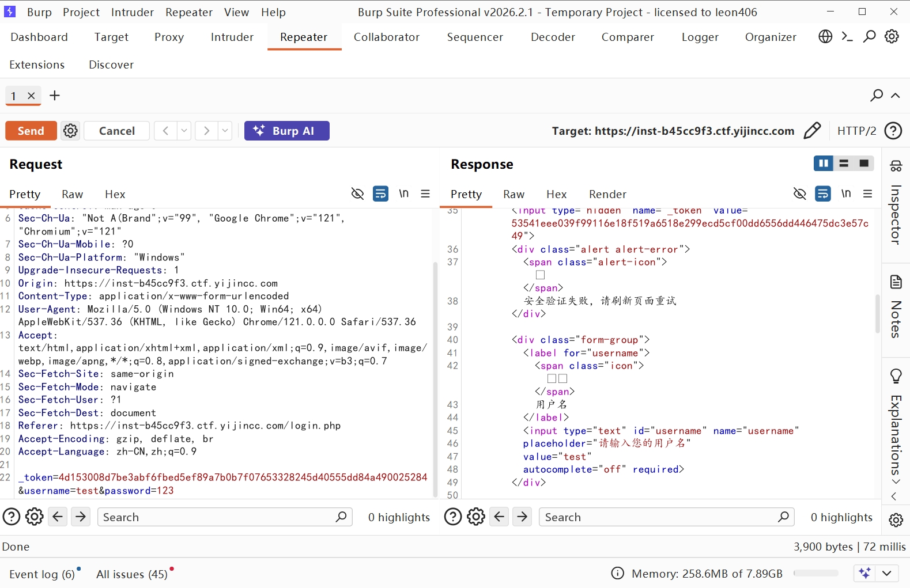Open the Burp global settings gear

pos(892,37)
